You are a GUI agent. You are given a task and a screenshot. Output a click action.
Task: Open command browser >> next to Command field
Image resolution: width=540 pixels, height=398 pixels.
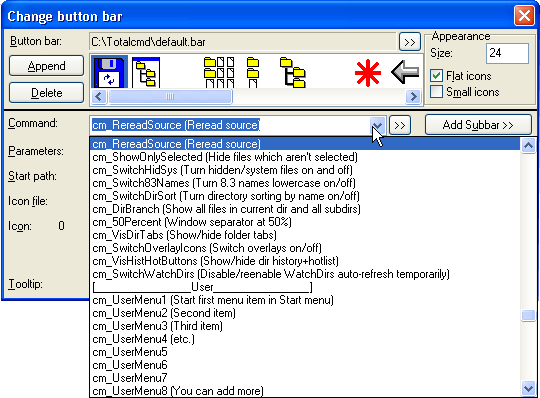(x=400, y=125)
